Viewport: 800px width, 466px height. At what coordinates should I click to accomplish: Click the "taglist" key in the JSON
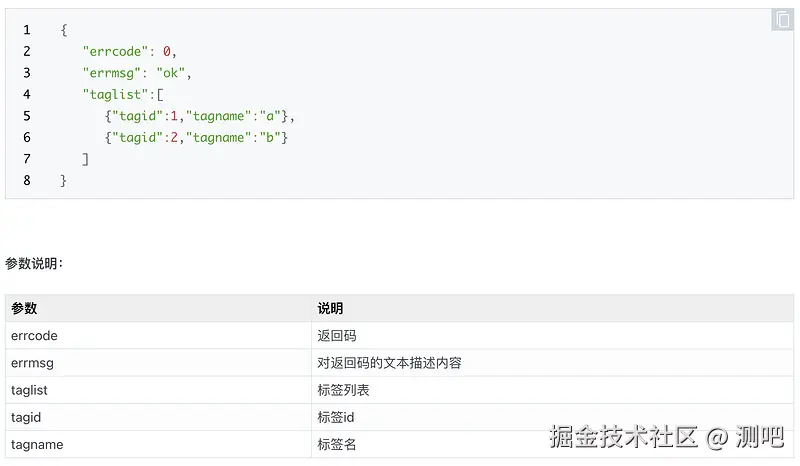pyautogui.click(x=115, y=95)
